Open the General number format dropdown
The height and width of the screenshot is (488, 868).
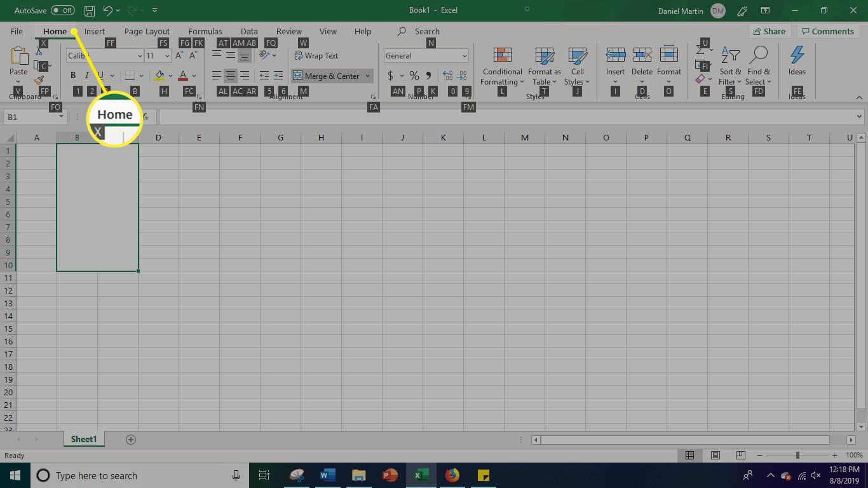[x=465, y=56]
